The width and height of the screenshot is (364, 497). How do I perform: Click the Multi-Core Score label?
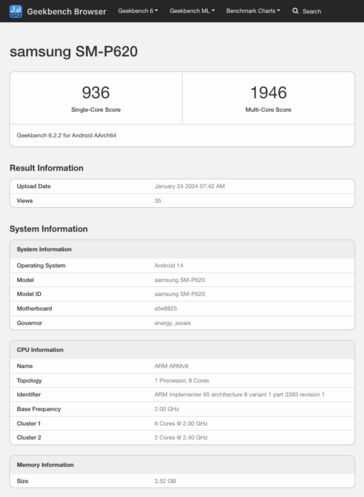(x=268, y=110)
